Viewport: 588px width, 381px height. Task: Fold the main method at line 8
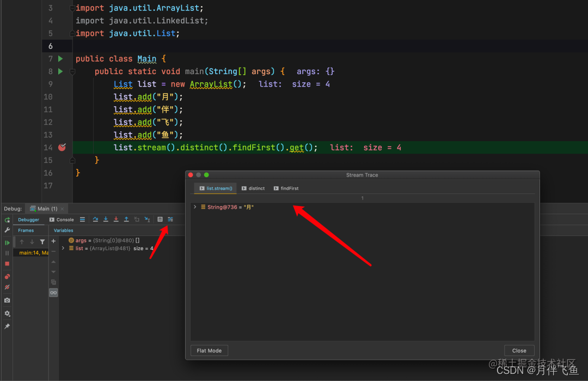(x=72, y=71)
